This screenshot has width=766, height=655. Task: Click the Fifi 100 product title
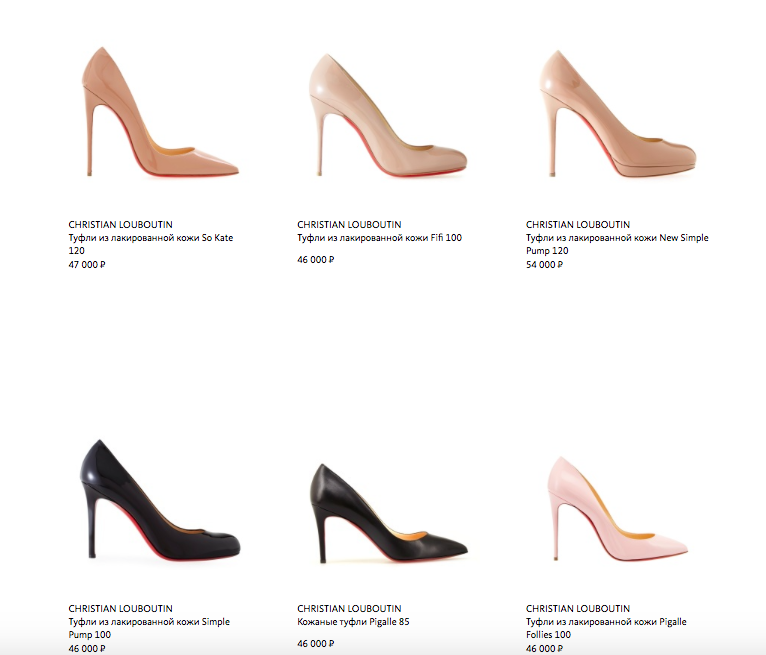click(x=379, y=238)
